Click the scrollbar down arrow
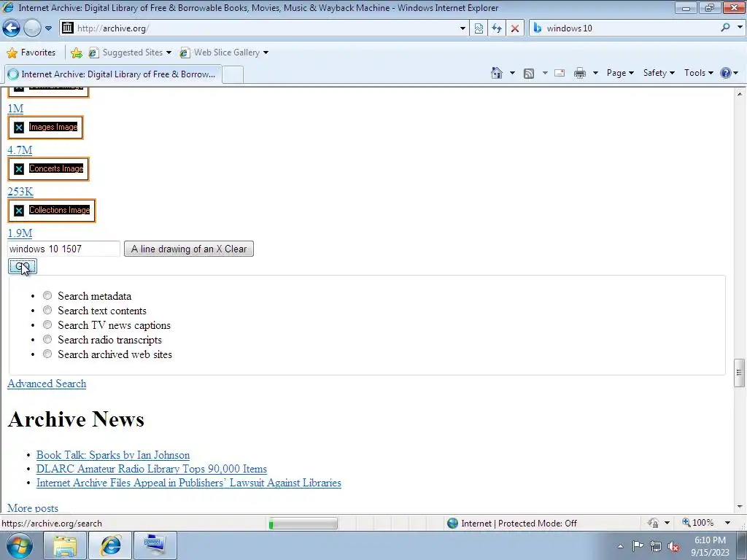This screenshot has height=560, width=747. [x=740, y=507]
